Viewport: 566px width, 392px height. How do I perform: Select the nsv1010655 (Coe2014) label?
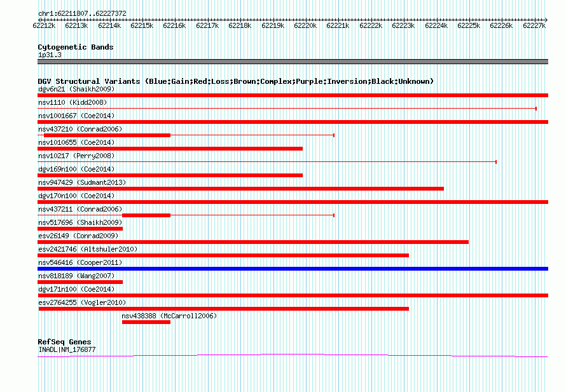pos(76,142)
